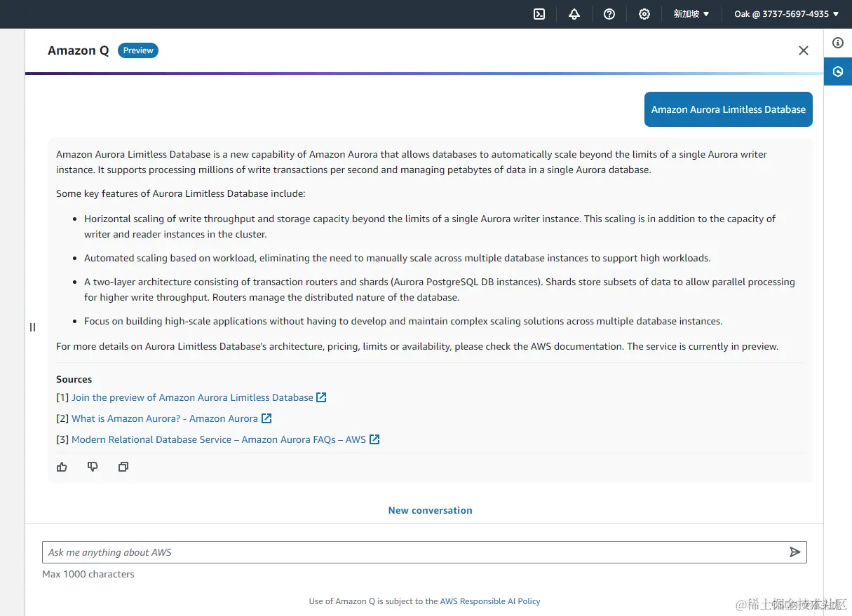Click the "Ask me anything about AWS" input

(414, 552)
